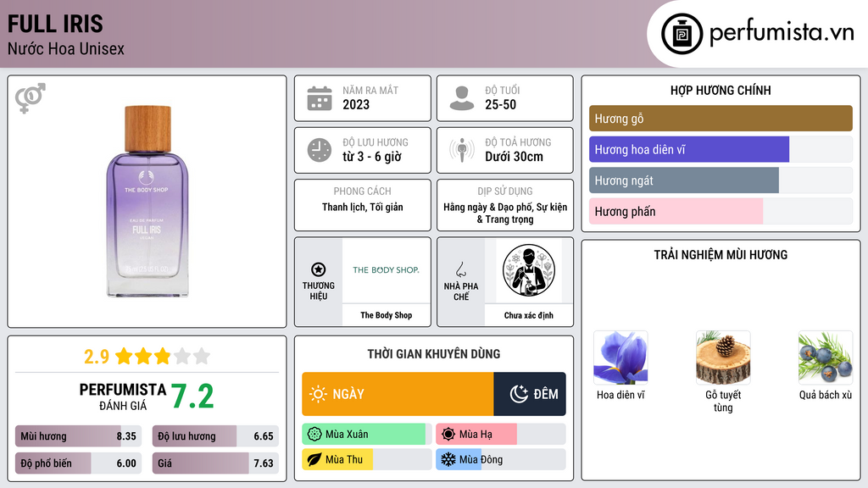Click the Mùi hương 8.35 score bar
The width and height of the screenshot is (868, 488).
coord(79,436)
